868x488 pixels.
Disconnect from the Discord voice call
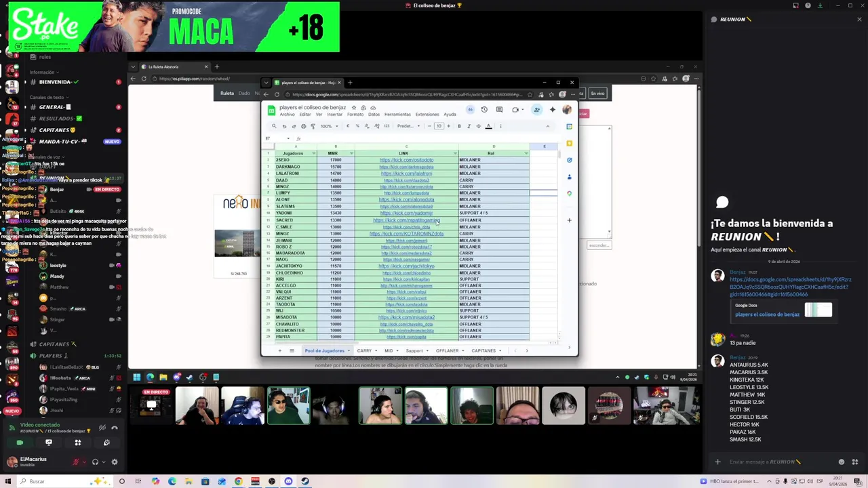click(115, 428)
